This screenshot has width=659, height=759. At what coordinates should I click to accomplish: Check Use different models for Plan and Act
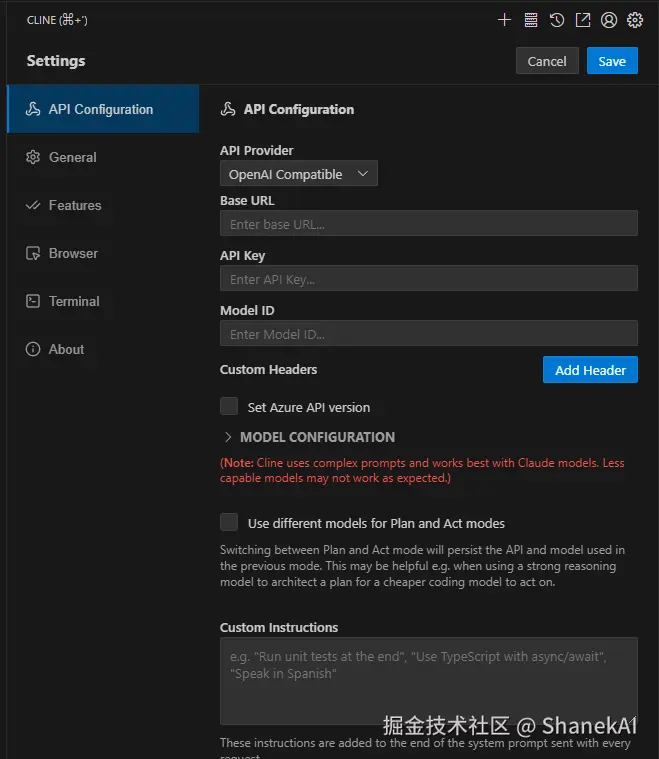click(x=229, y=522)
